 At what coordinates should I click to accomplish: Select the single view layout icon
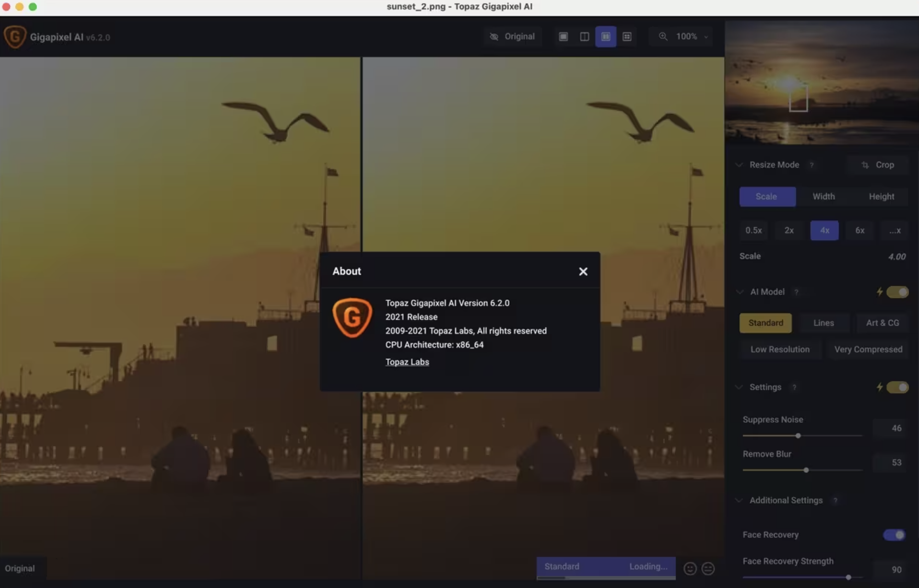563,37
